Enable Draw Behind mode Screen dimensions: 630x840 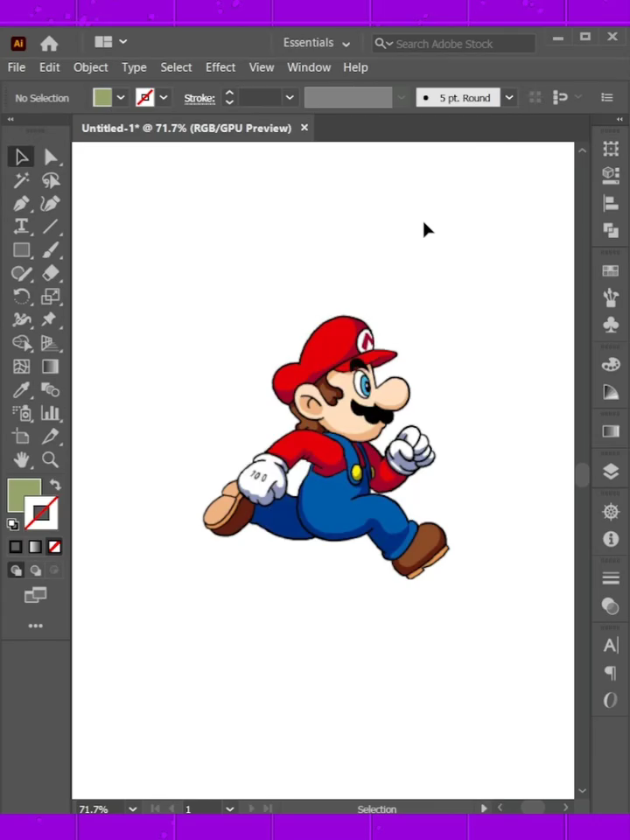35,570
